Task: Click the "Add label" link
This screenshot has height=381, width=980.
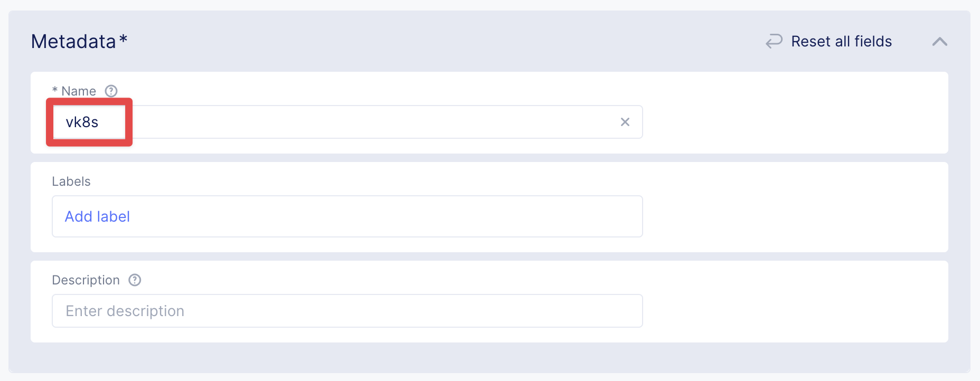Action: click(97, 217)
